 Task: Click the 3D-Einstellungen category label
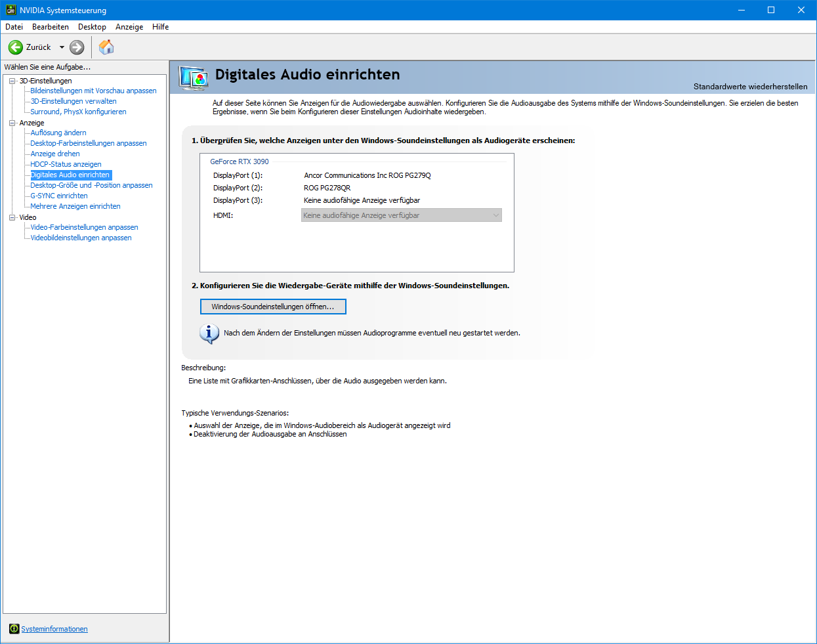coord(46,81)
